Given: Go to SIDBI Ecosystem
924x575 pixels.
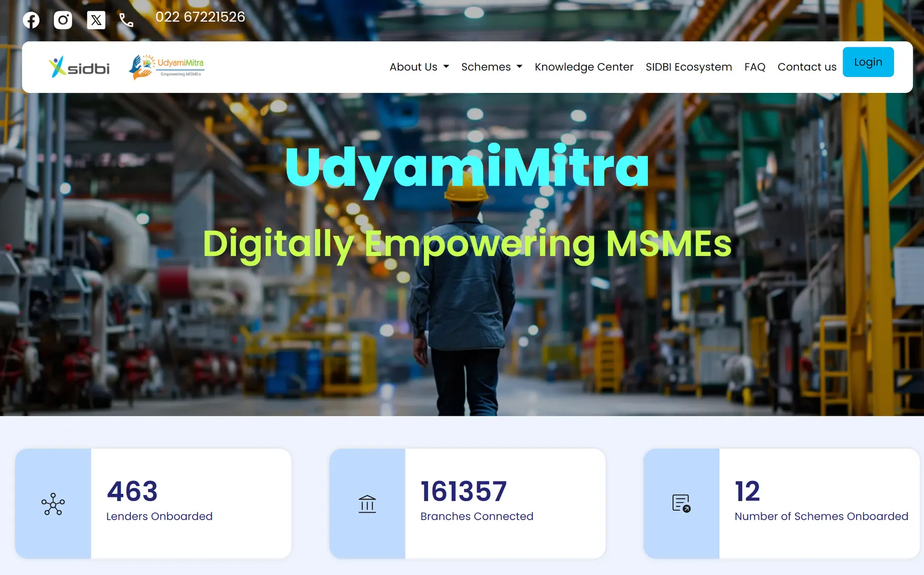Looking at the screenshot, I should [688, 67].
